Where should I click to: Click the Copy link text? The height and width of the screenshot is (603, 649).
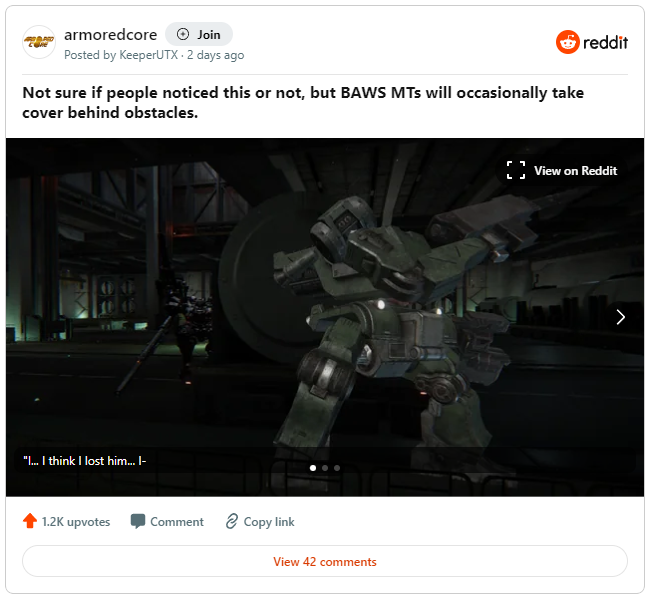(269, 522)
